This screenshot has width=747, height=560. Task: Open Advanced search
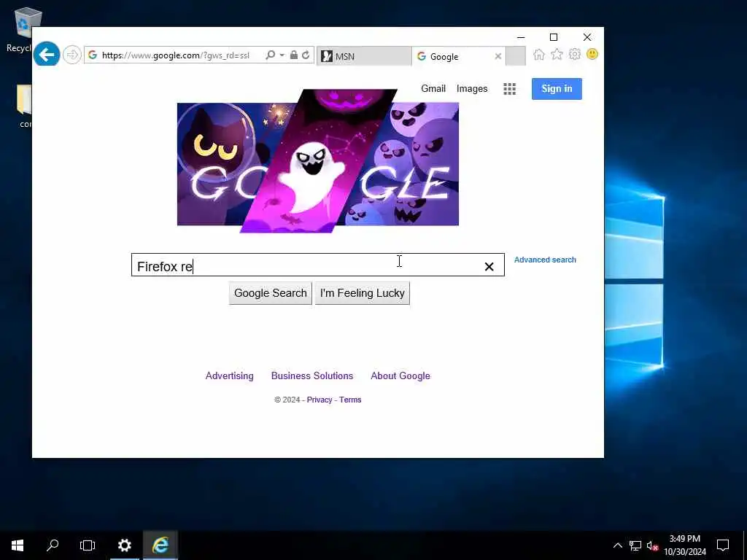tap(545, 260)
